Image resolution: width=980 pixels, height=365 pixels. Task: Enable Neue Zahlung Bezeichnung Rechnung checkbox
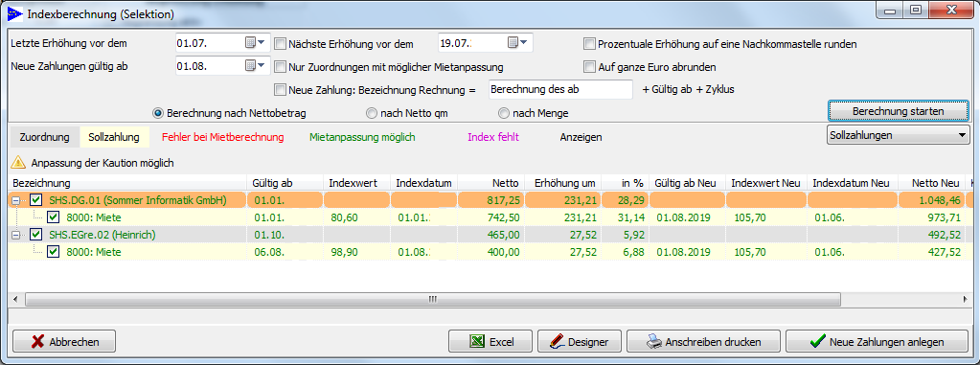280,89
